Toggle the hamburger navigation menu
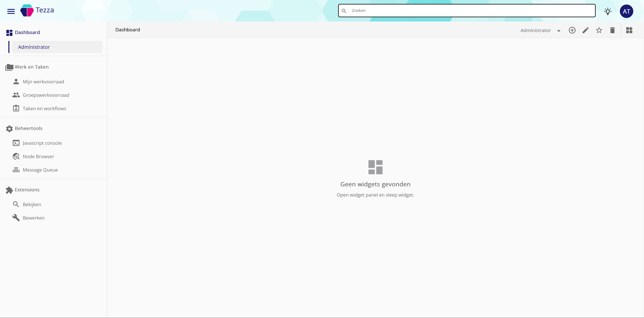644x318 pixels. (11, 11)
